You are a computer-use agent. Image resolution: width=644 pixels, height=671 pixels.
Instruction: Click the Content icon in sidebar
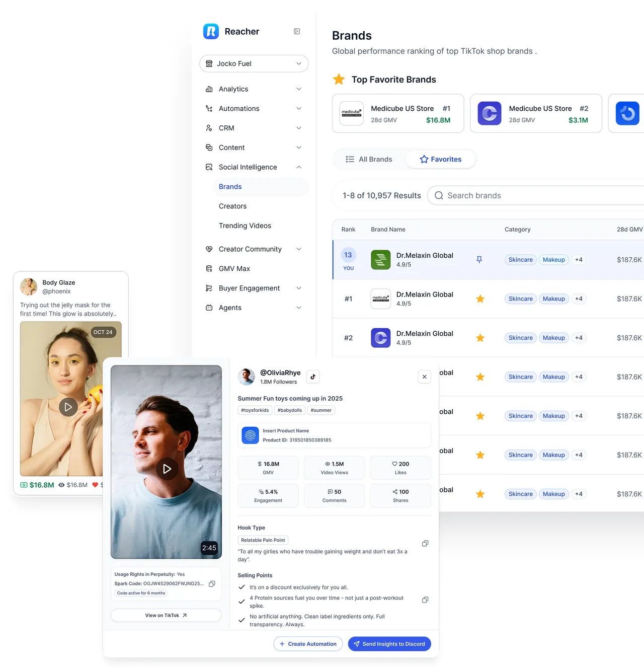(209, 147)
